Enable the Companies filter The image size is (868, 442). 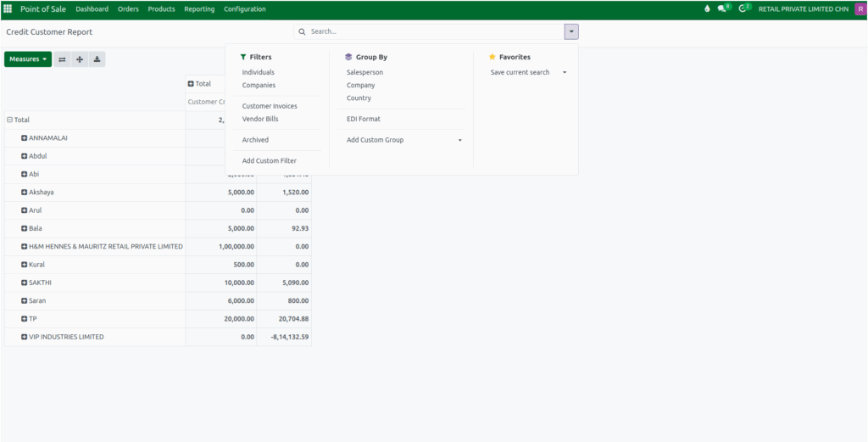tap(259, 86)
